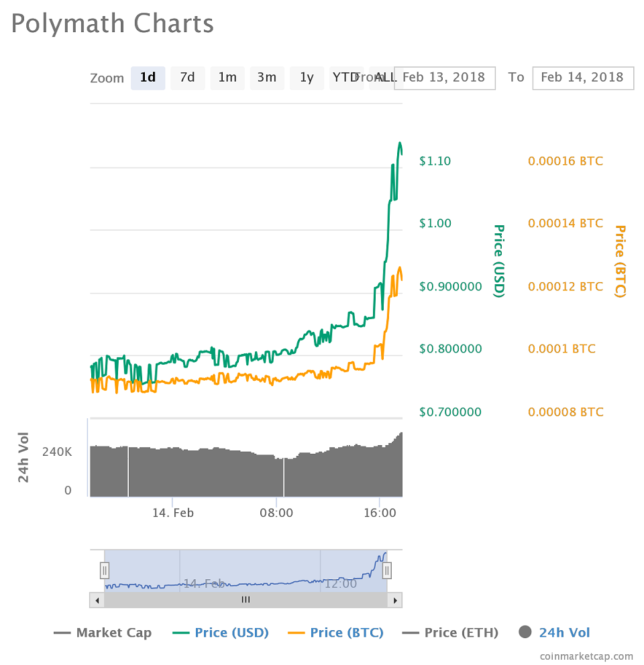Click the 0.00008 BTC axis label
Viewport: 644px width, 665px height.
[566, 412]
